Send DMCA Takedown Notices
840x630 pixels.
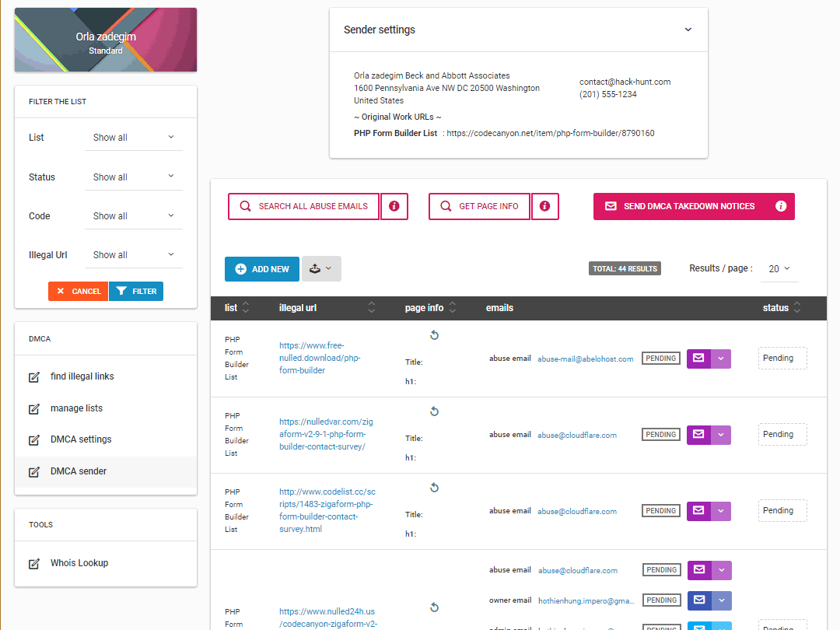tap(694, 206)
